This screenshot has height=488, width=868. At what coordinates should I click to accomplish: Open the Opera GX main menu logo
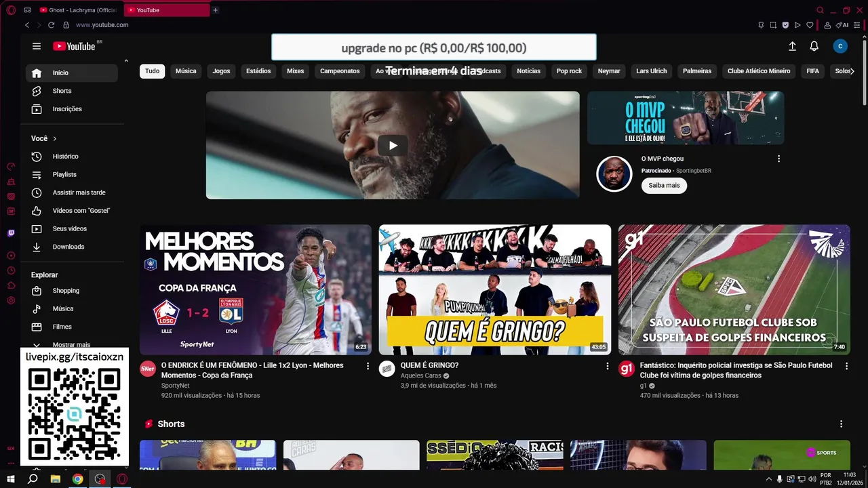pyautogui.click(x=11, y=10)
